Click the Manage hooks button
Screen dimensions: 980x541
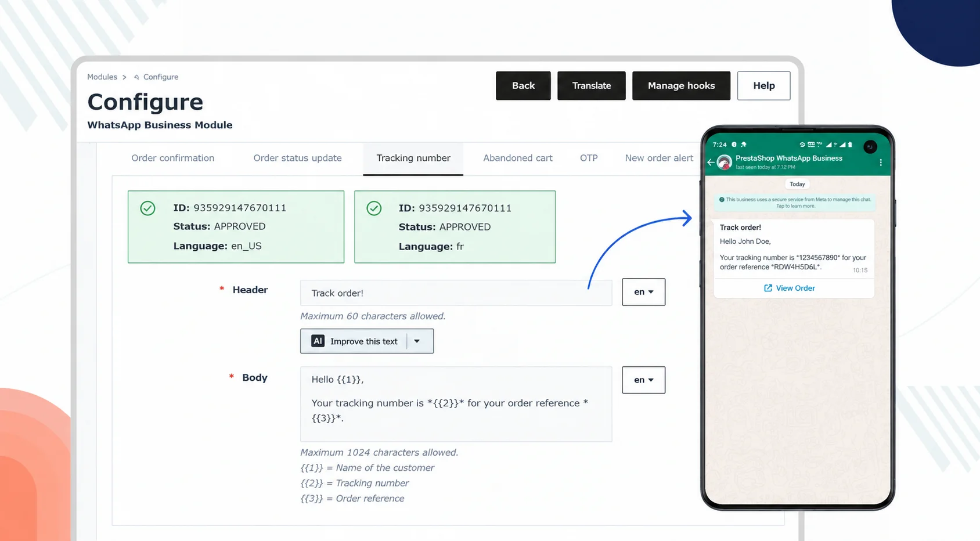pyautogui.click(x=681, y=85)
